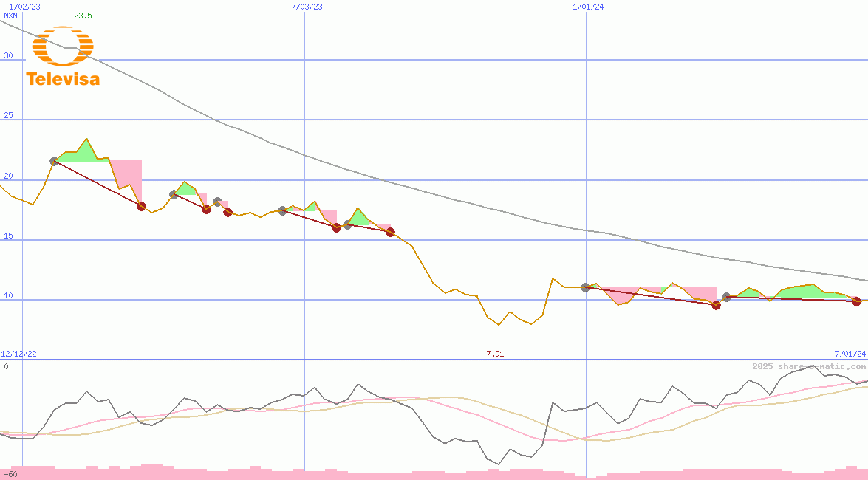Click the MXN currency label
The width and height of the screenshot is (868, 480).
pos(11,16)
